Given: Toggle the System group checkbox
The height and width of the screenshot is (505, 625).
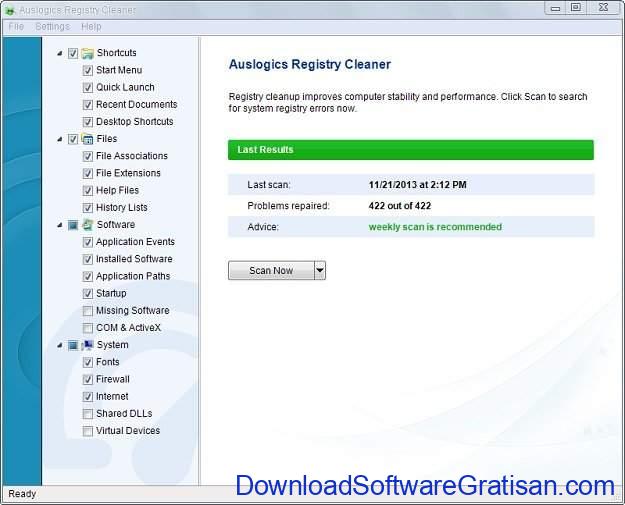Looking at the screenshot, I should (73, 345).
